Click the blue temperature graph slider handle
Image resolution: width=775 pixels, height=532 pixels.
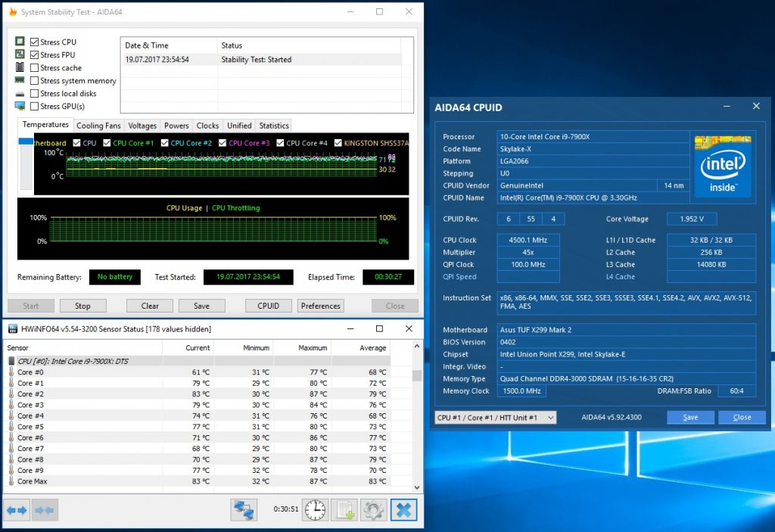26,142
